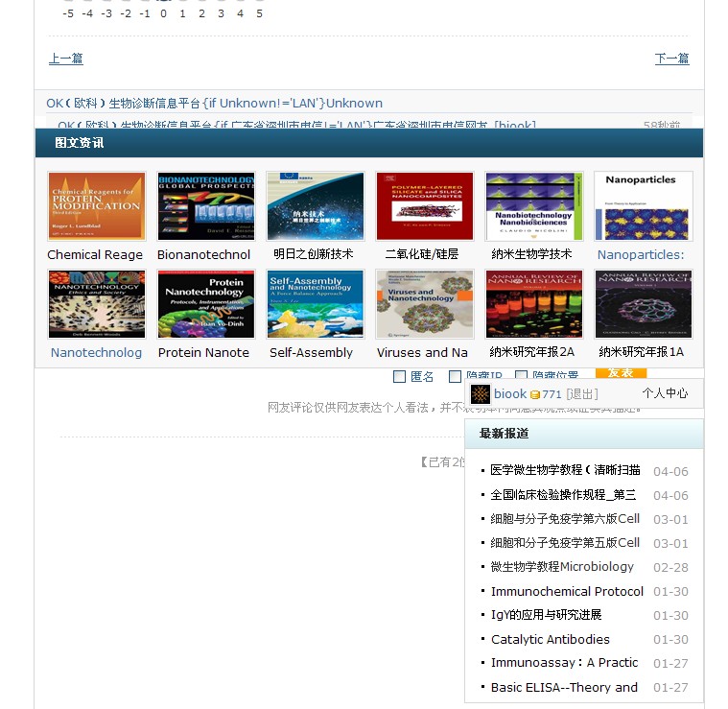The image size is (728, 709).
Task: Open 个人中心 personal center
Action: [x=665, y=393]
